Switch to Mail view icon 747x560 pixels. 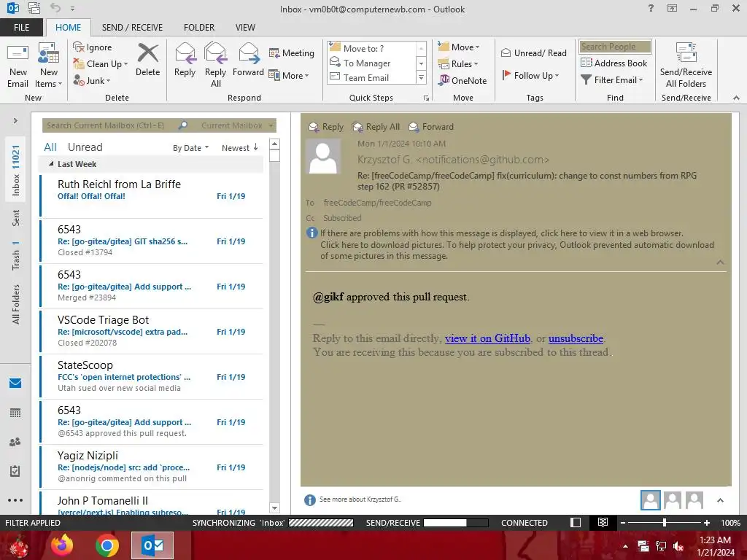pos(15,383)
